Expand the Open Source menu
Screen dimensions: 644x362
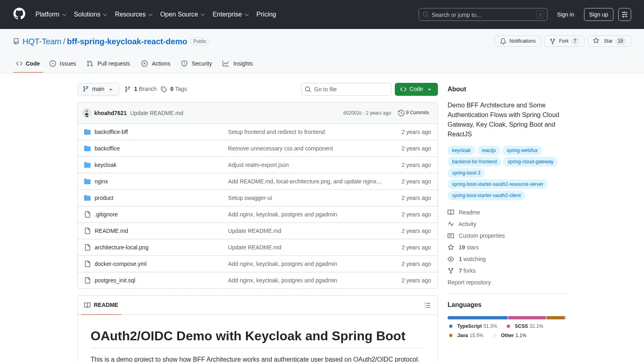click(183, 14)
